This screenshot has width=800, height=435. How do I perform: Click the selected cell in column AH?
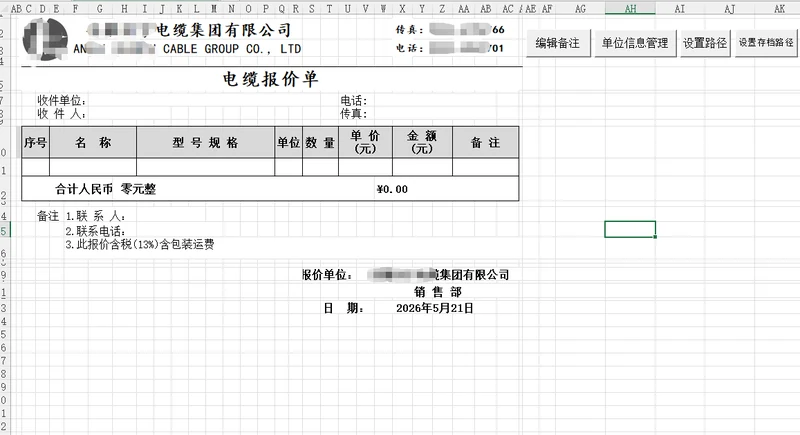click(630, 229)
